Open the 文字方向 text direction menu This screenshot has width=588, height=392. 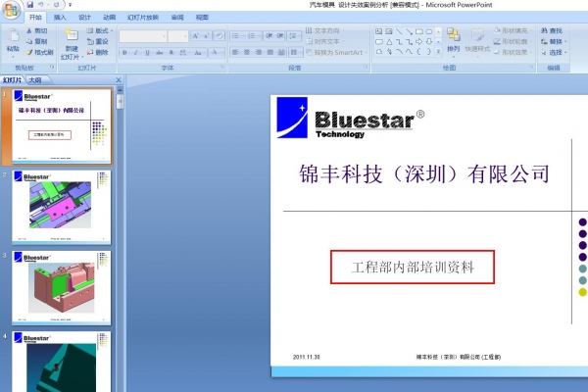pyautogui.click(x=325, y=30)
